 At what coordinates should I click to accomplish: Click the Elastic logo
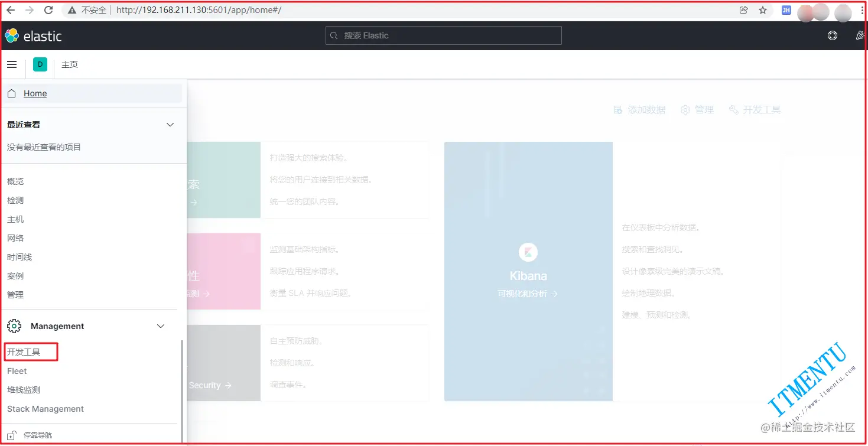33,36
